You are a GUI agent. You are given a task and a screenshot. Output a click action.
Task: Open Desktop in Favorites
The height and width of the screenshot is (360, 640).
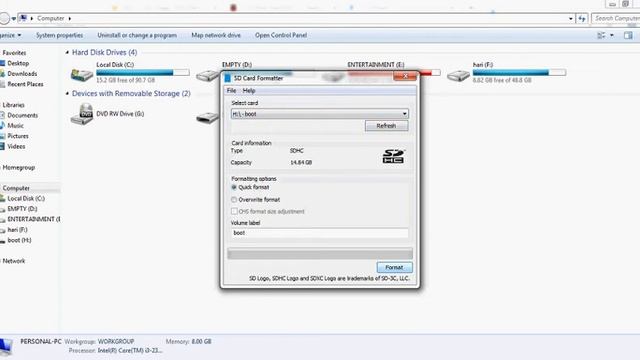click(x=18, y=63)
